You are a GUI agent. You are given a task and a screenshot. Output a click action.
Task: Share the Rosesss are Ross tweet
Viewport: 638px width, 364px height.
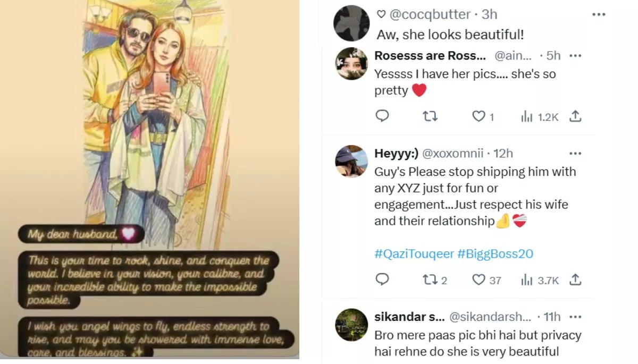click(575, 116)
